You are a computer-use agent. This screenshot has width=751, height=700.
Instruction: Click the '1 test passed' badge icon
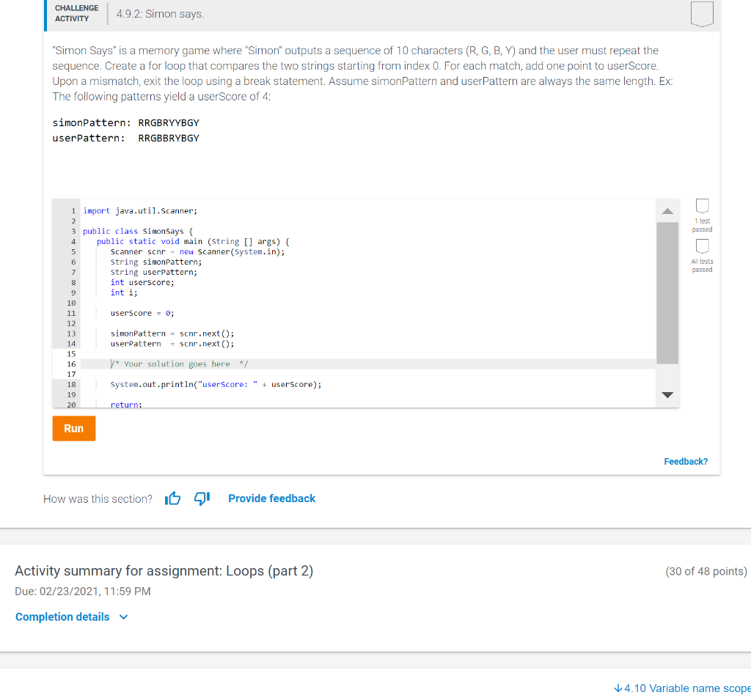702,206
